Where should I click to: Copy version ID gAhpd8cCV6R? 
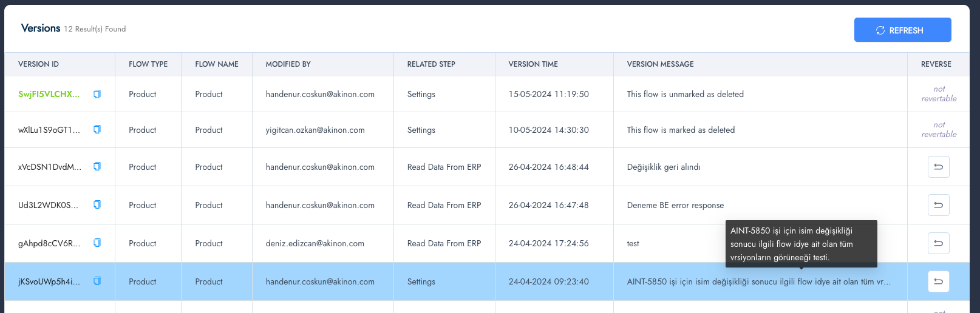(x=97, y=243)
